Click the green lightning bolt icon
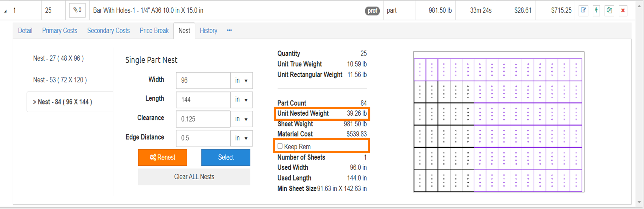644x209 pixels. coord(596,11)
